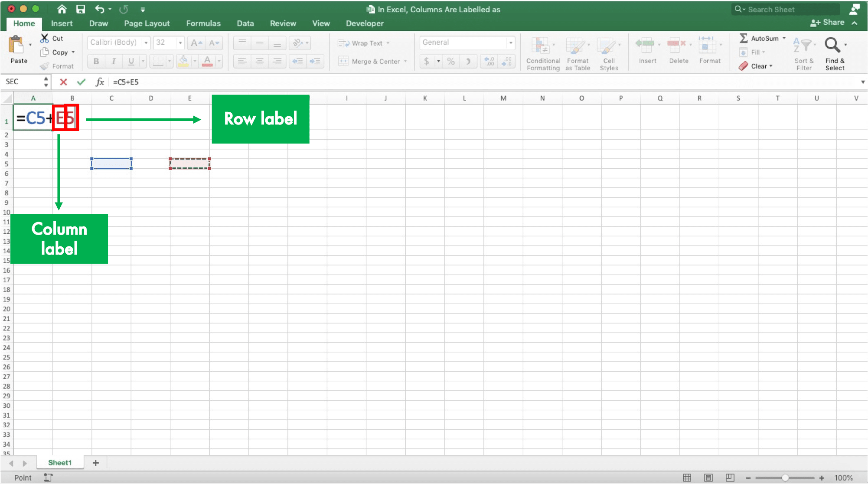Open the Clear dropdown arrow
The width and height of the screenshot is (868, 484).
[x=771, y=66]
